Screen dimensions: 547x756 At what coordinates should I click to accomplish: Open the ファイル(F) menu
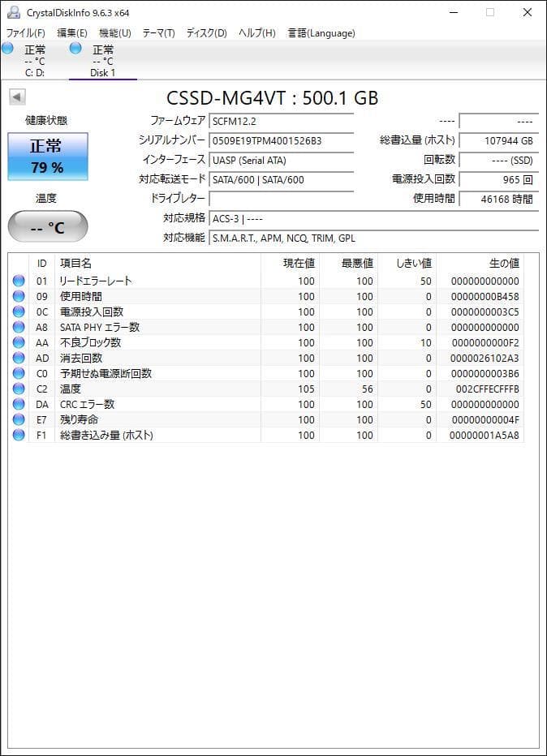click(x=26, y=33)
